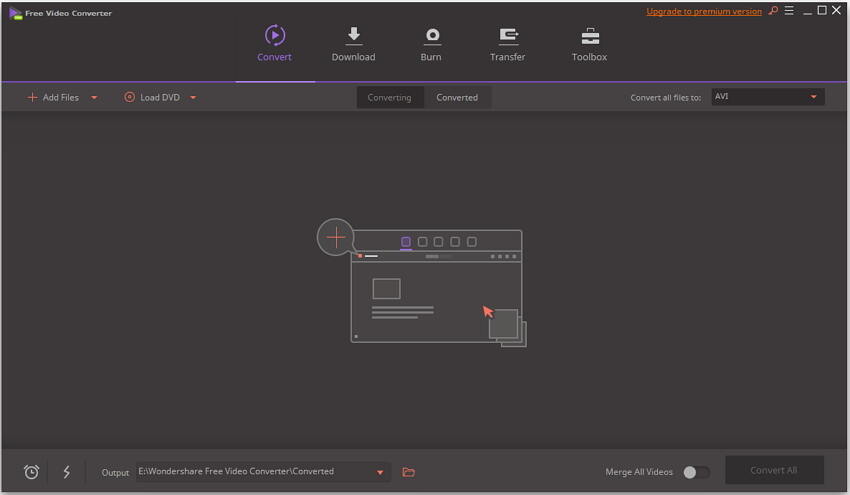Open the output folder icon
The width and height of the screenshot is (850, 495).
(x=409, y=472)
